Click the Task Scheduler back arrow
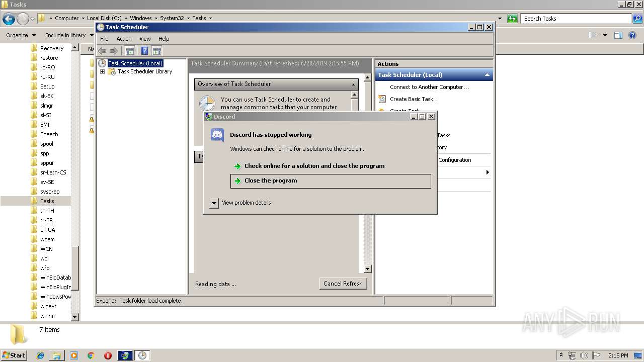The image size is (644, 362). pos(102,51)
